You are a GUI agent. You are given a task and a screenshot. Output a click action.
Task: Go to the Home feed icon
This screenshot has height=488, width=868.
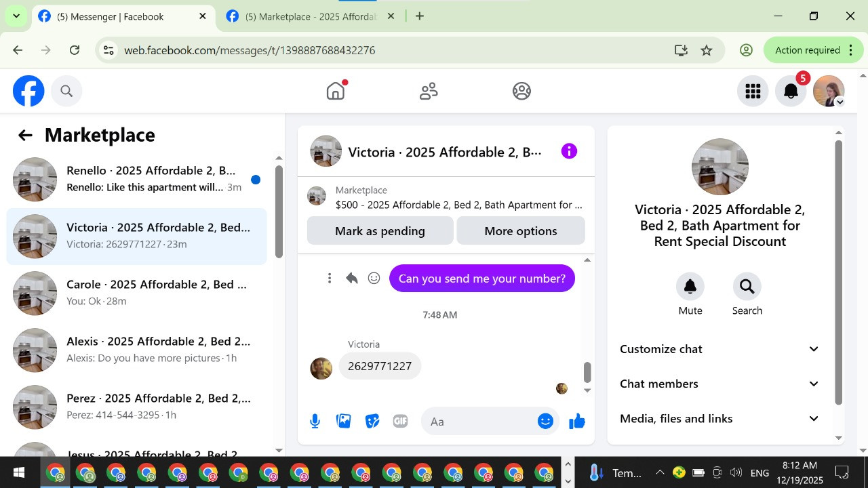(x=336, y=91)
